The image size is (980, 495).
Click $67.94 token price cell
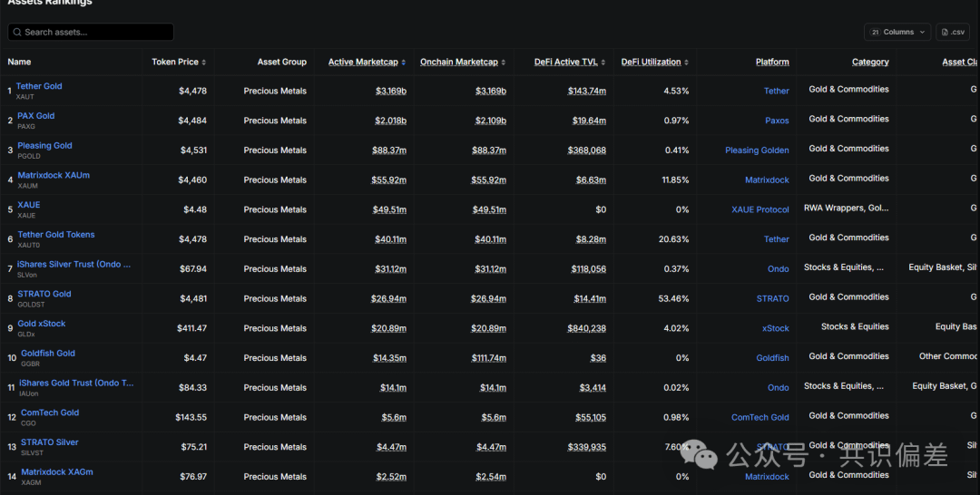click(193, 269)
